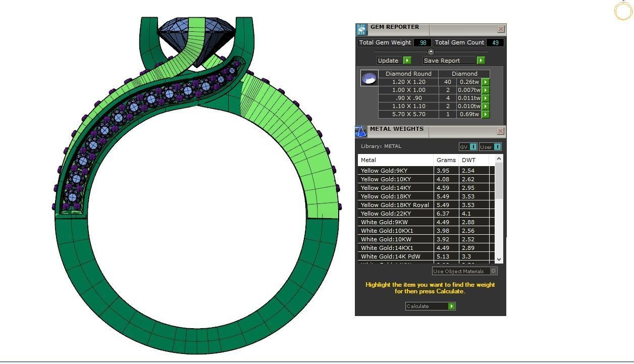The height and width of the screenshot is (364, 634).
Task: Click green arrow for 5.70 X 5.70 row
Action: pos(486,114)
